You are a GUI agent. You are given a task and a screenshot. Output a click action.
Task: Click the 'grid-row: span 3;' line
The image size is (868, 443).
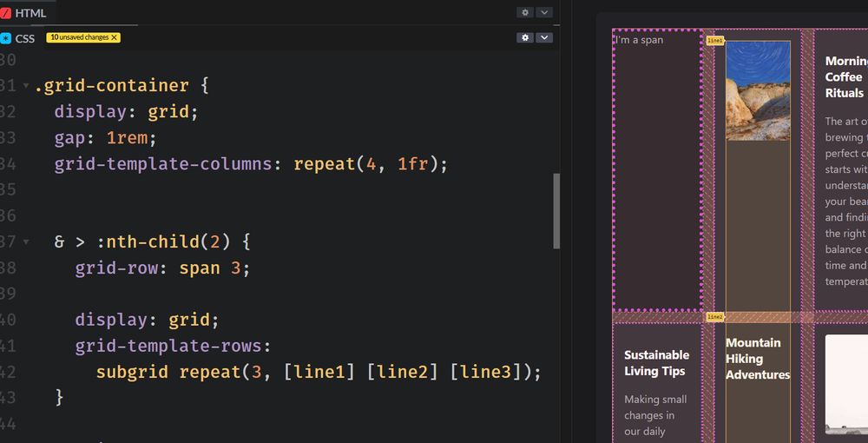coord(163,268)
